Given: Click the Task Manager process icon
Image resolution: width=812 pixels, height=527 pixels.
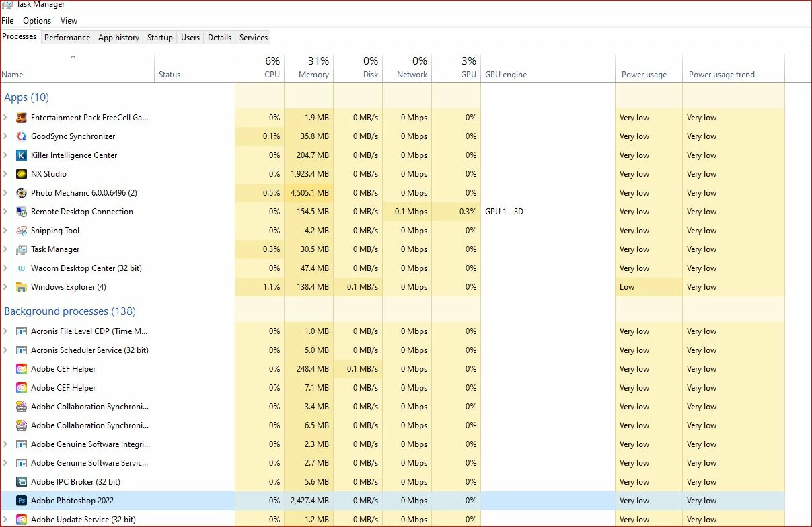Looking at the screenshot, I should 21,249.
